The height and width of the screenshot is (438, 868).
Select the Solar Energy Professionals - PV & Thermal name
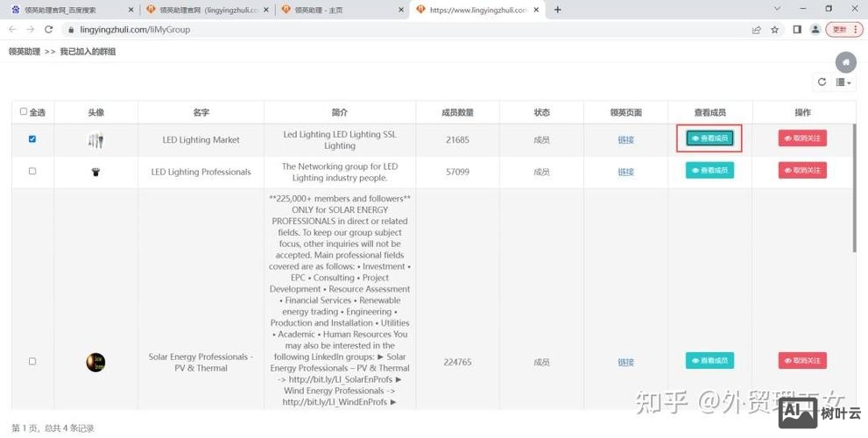click(x=201, y=362)
